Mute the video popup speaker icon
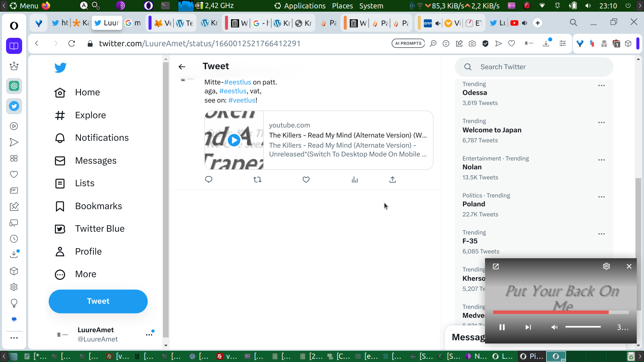Screen dimensions: 644x362 (x=555, y=327)
